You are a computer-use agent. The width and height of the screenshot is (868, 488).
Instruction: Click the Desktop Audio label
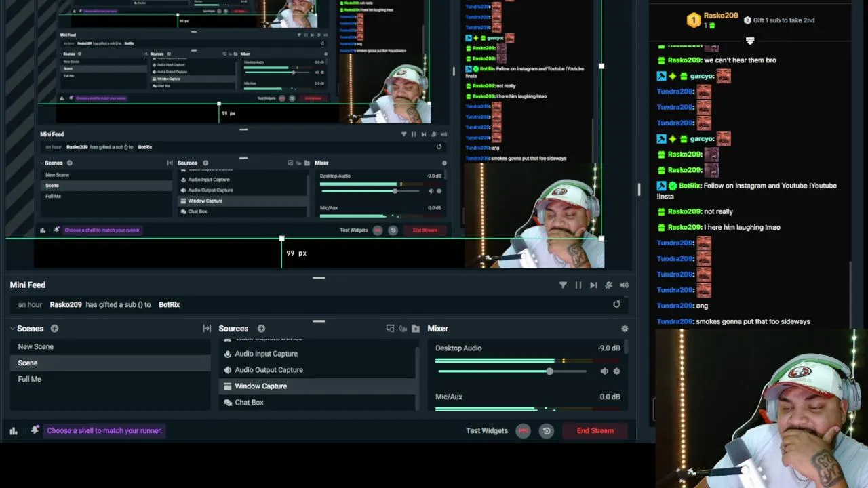click(458, 348)
